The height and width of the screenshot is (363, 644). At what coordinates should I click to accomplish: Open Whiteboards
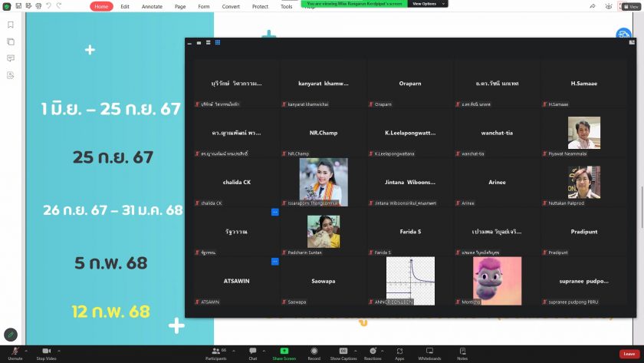pos(429,352)
